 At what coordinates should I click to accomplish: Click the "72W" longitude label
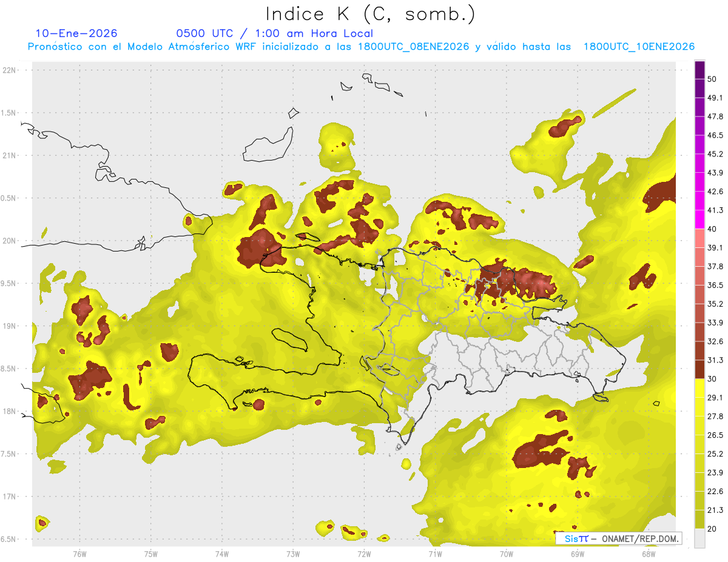364,554
